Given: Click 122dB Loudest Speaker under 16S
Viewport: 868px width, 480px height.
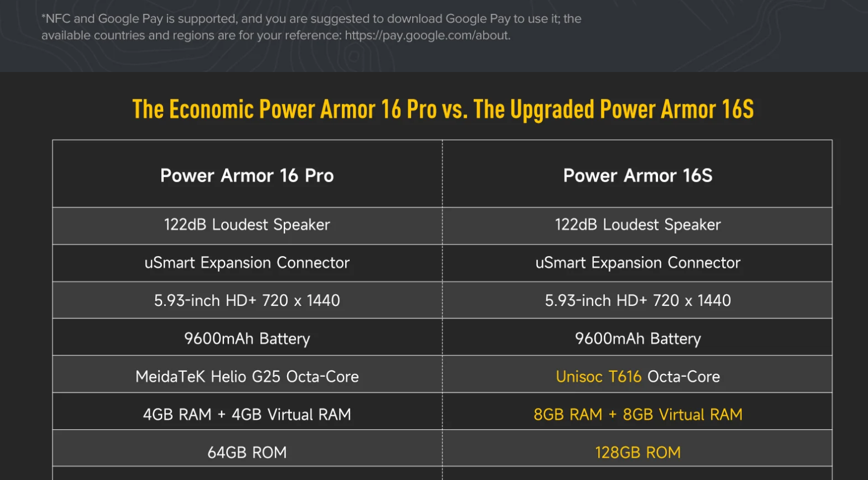Looking at the screenshot, I should click(638, 225).
